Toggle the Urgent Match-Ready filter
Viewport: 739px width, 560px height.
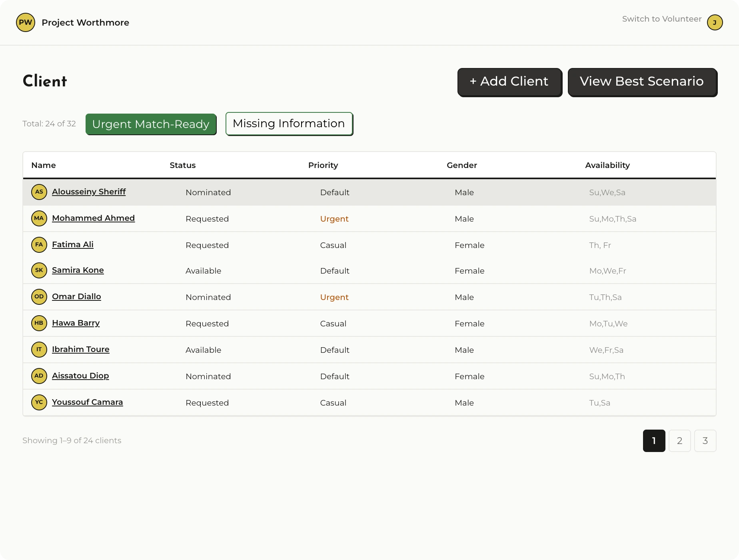pos(151,124)
